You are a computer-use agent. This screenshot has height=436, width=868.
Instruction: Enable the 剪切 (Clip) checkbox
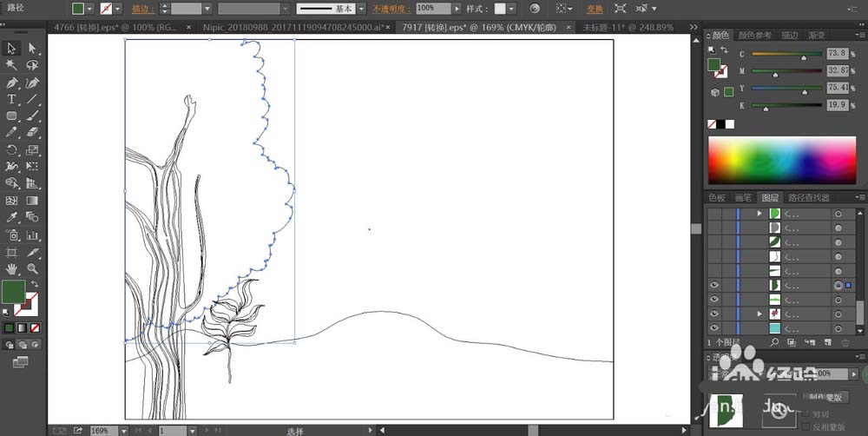tap(806, 413)
